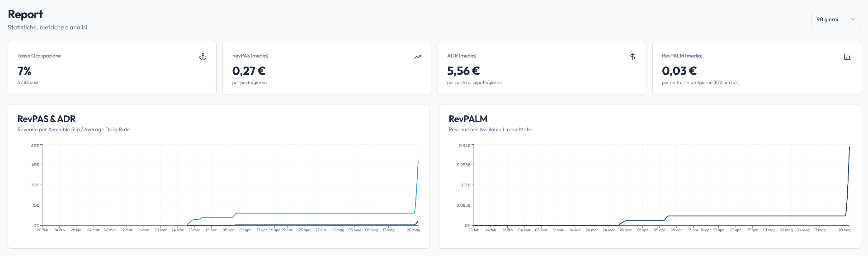
Task: Click '01 mag' on RevPAS & ADR chart axis
Action: coord(338,230)
